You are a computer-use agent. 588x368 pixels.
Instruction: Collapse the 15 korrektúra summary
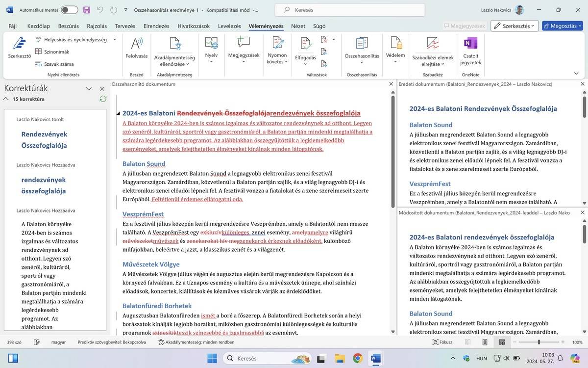tap(6, 99)
